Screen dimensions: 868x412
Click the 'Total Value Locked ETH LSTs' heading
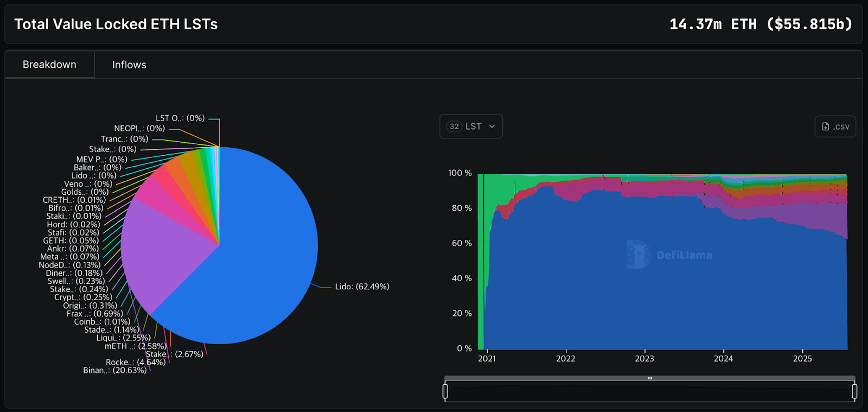coord(116,24)
